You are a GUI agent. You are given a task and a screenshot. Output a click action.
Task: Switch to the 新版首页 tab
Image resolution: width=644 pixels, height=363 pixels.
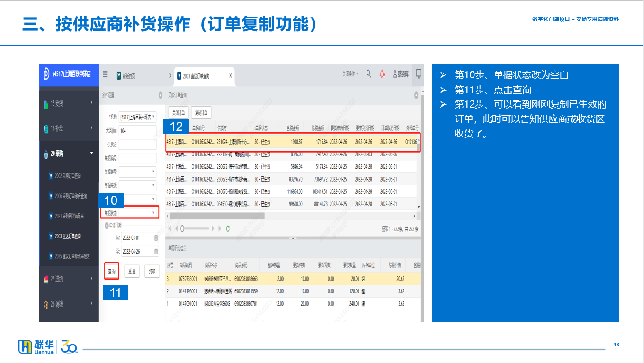pyautogui.click(x=129, y=76)
